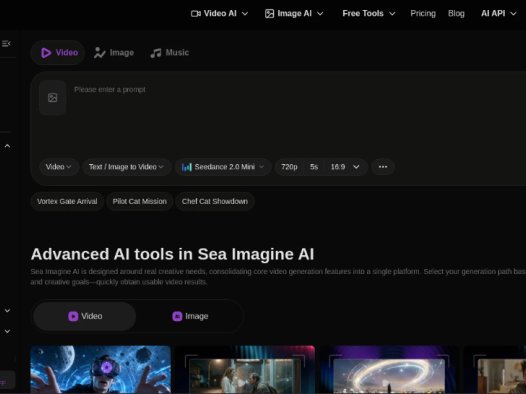
Task: Select Image in the advanced tools toggle
Action: [190, 316]
